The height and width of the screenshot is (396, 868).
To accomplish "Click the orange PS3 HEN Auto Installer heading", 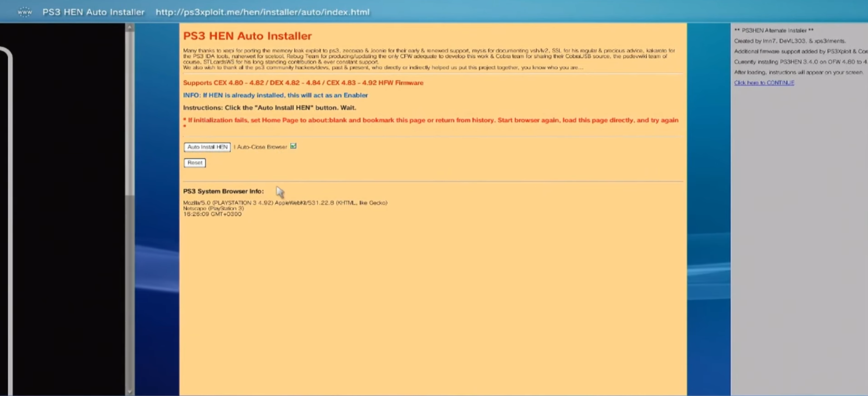I will click(247, 36).
